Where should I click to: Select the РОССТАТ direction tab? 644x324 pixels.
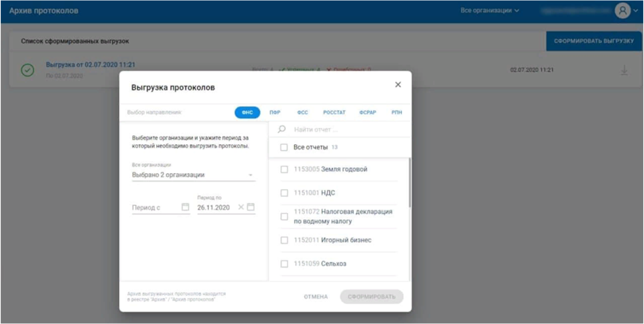[x=334, y=112]
